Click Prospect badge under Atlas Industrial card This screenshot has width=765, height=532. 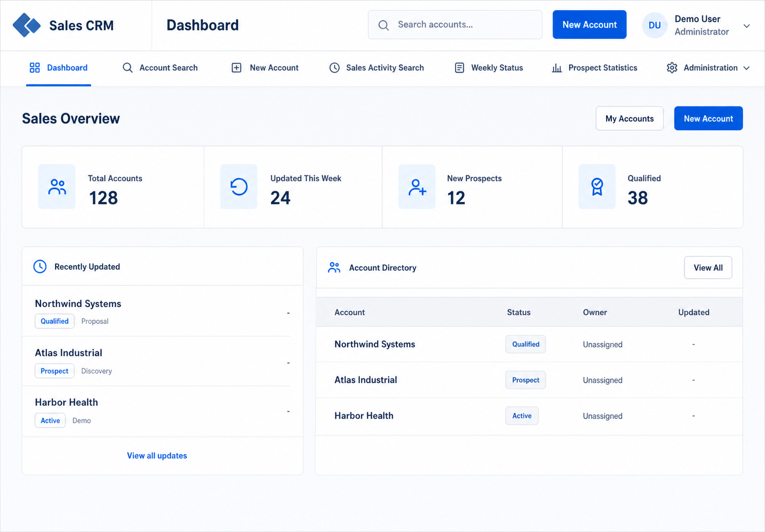54,371
